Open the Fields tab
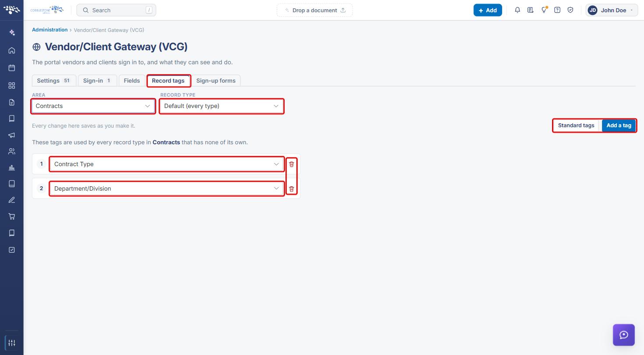The image size is (644, 355). tap(132, 80)
